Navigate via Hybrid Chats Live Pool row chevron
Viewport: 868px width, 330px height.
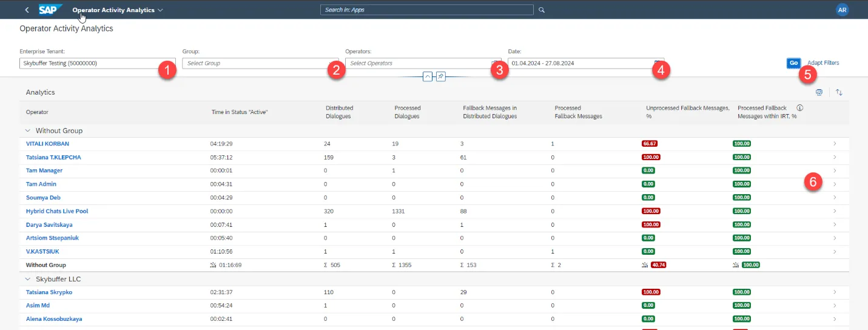coord(835,211)
